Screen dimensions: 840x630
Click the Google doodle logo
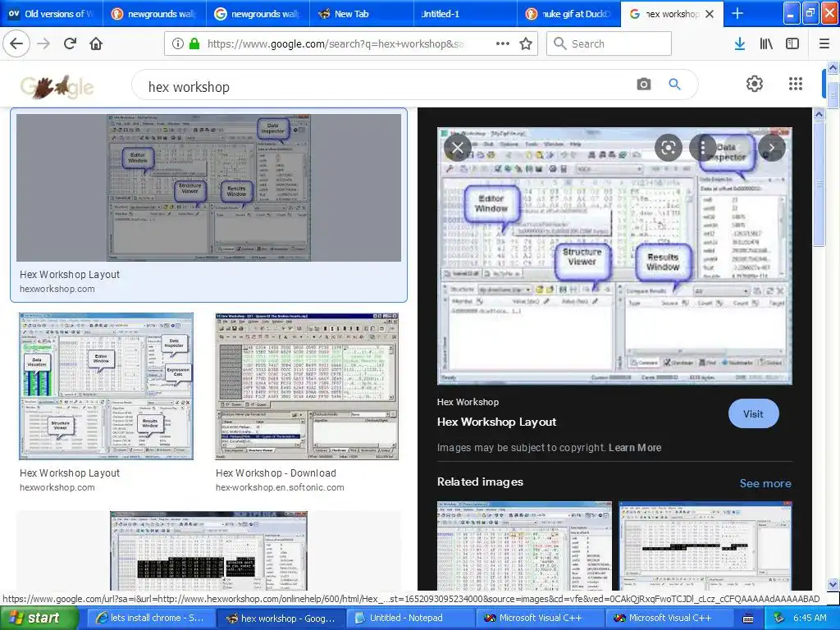tap(57, 86)
